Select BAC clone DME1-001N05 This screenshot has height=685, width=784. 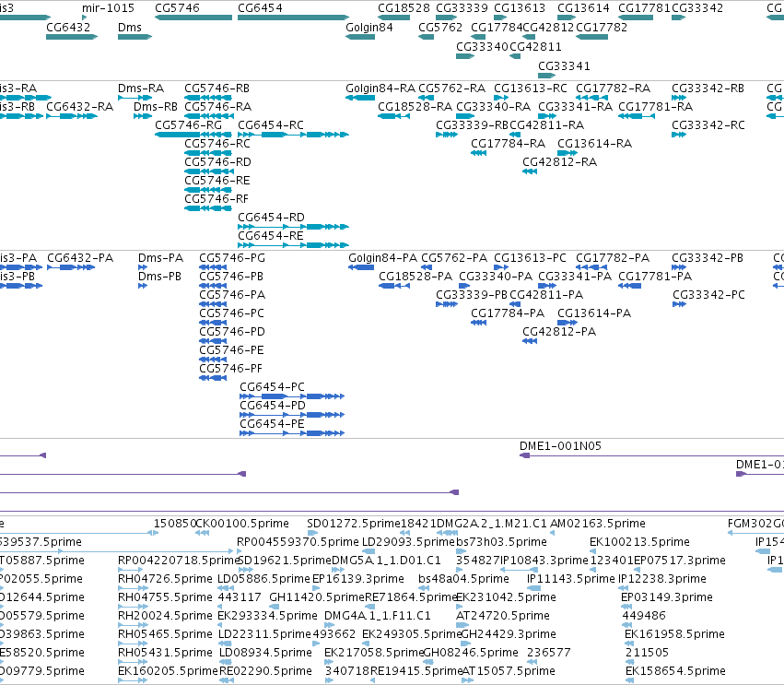560,446
